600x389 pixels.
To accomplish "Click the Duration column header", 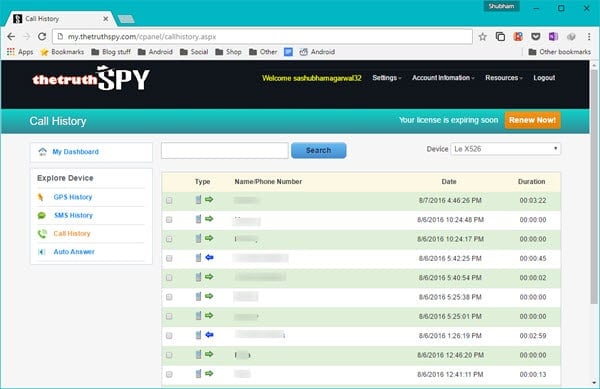I will point(532,182).
